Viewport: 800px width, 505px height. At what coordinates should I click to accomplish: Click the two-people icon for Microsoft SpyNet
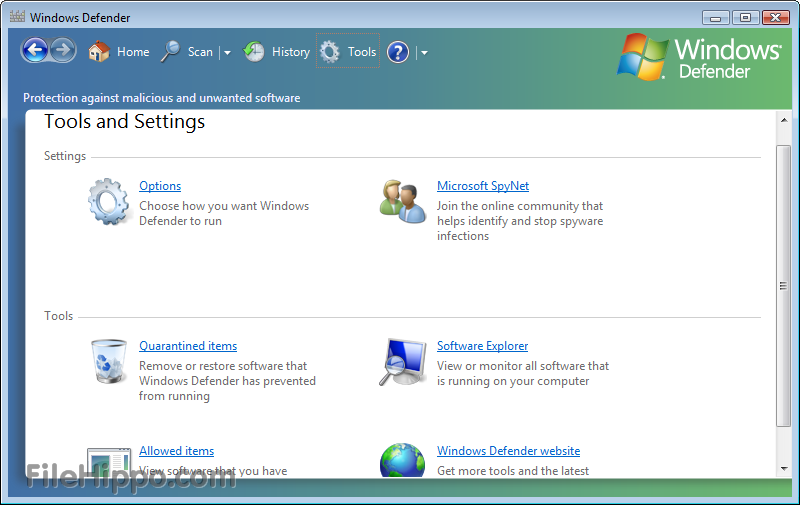[x=403, y=201]
